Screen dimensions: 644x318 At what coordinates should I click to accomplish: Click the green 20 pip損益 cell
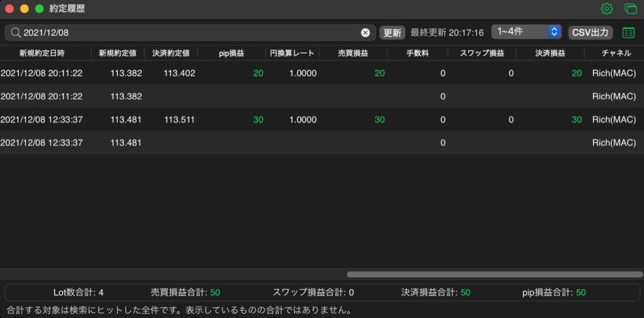[x=258, y=74]
